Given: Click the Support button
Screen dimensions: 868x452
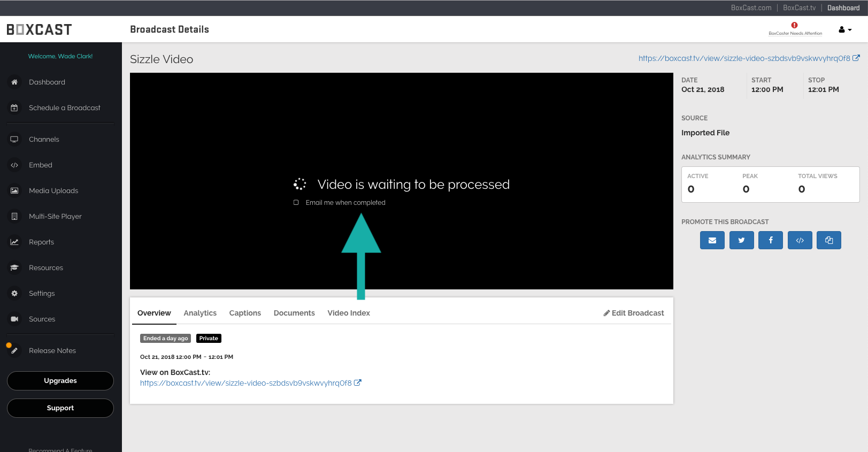Looking at the screenshot, I should click(x=60, y=408).
